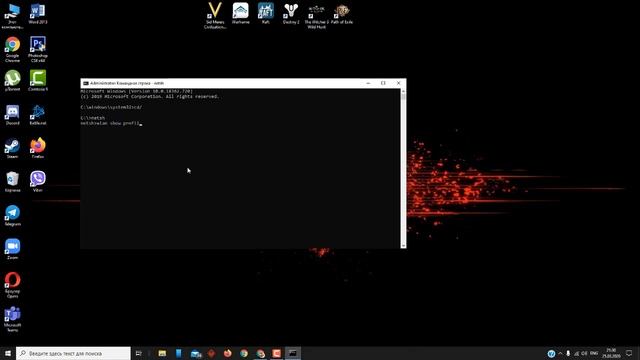
Task: Close the Command Prompt window
Action: [x=399, y=83]
